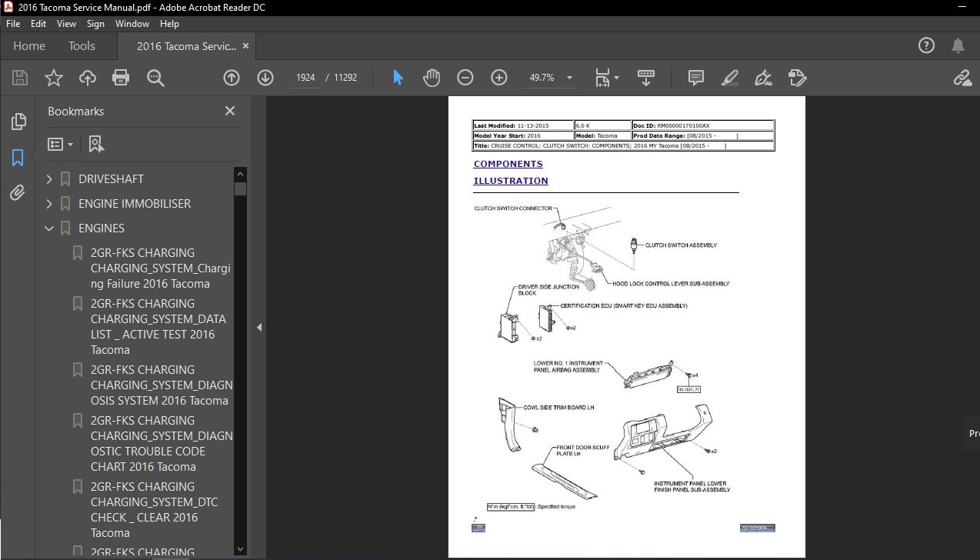Close the Bookmarks panel
This screenshot has height=560, width=980.
point(230,111)
